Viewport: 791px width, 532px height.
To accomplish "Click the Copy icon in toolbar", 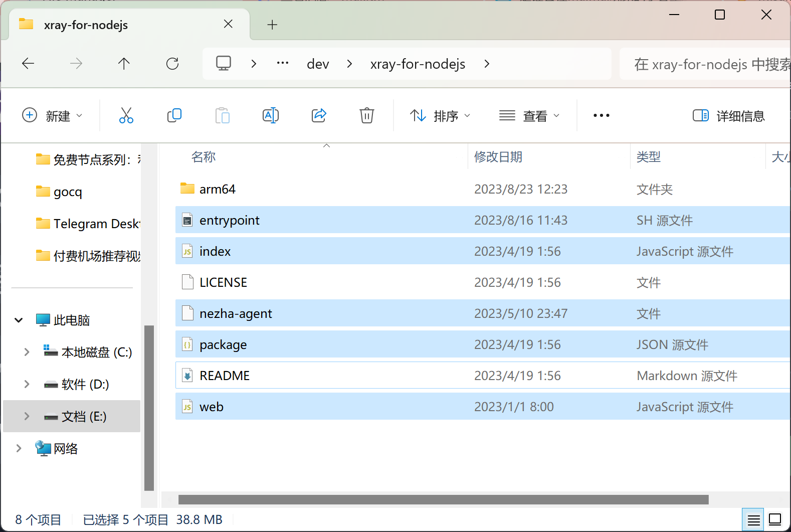I will (174, 115).
